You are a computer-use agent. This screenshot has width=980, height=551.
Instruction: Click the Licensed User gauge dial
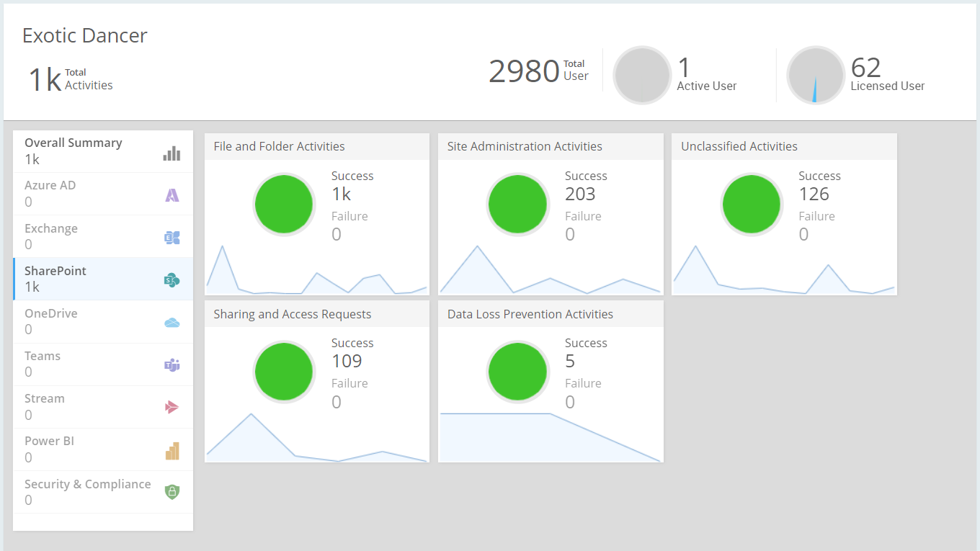click(815, 76)
